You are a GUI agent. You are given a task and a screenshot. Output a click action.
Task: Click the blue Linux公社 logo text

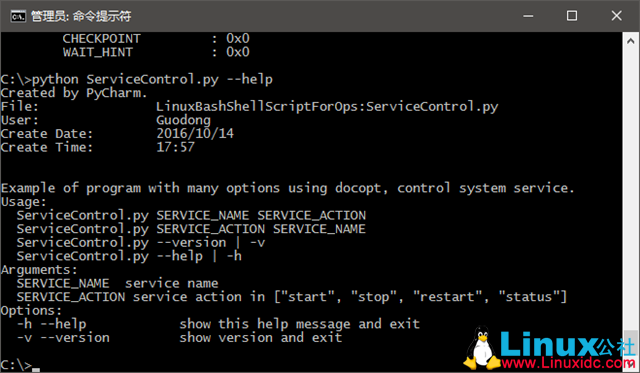coord(568,344)
